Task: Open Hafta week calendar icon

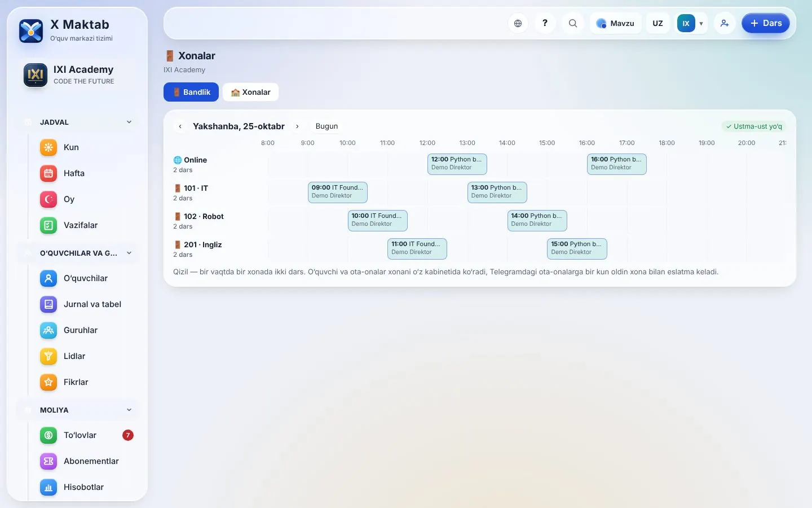Action: tap(48, 173)
